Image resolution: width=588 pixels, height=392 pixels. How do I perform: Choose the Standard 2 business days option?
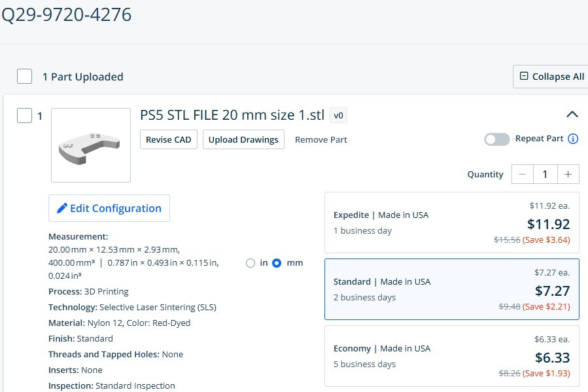click(451, 289)
